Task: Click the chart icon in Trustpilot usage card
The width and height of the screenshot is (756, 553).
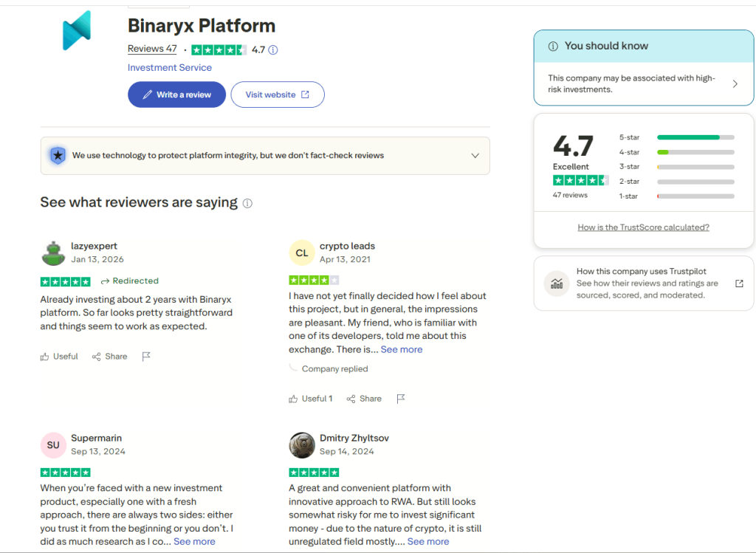Action: coord(557,284)
